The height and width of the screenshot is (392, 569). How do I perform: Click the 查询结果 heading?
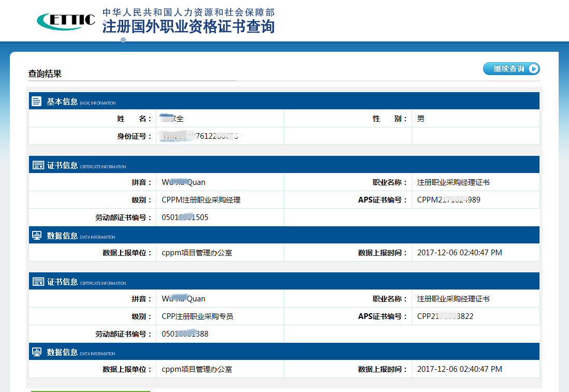[x=45, y=74]
